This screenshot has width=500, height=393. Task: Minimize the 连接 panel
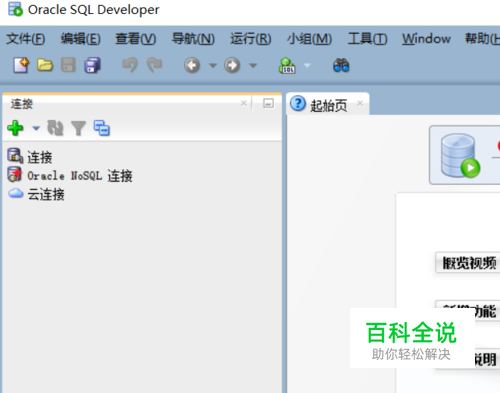(x=268, y=103)
